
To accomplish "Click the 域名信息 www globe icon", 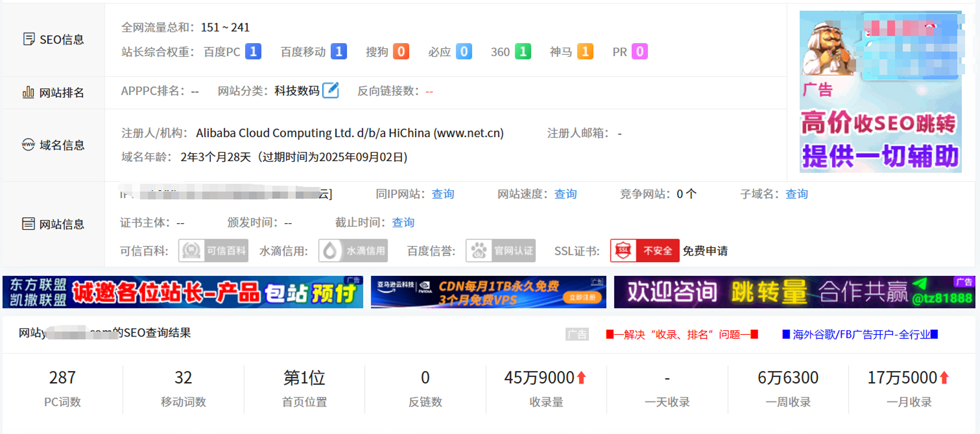I will pyautogui.click(x=28, y=145).
